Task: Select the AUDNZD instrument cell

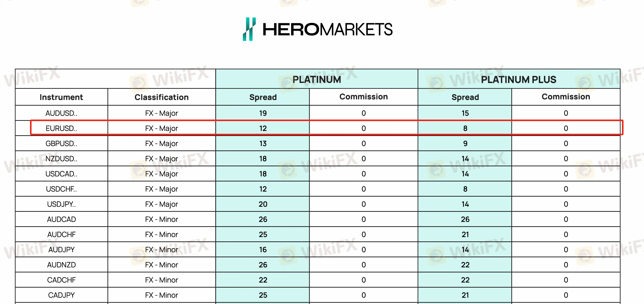Action: pos(62,265)
